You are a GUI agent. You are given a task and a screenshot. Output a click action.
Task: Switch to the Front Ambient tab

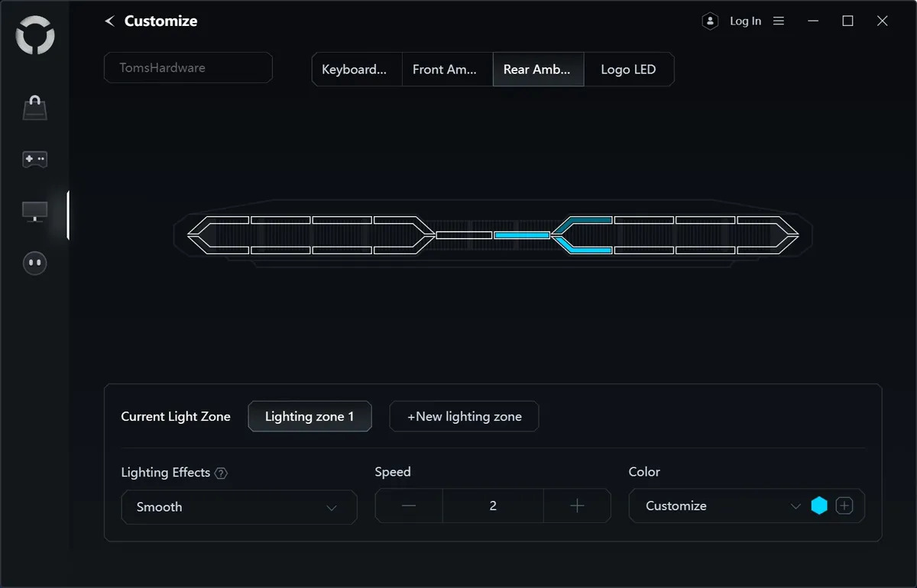[x=447, y=69]
